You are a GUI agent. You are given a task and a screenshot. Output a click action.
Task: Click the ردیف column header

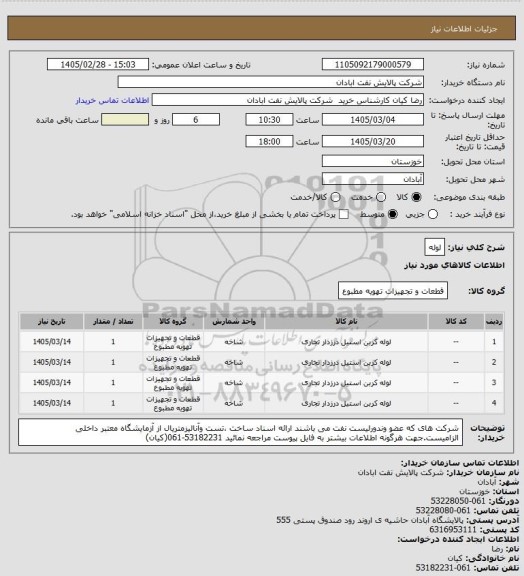tap(494, 321)
